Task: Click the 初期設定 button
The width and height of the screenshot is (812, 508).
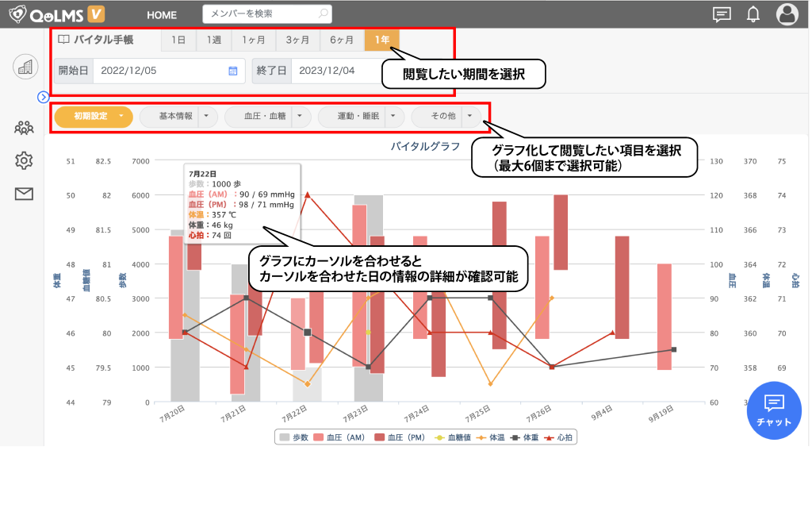Action: click(x=90, y=117)
